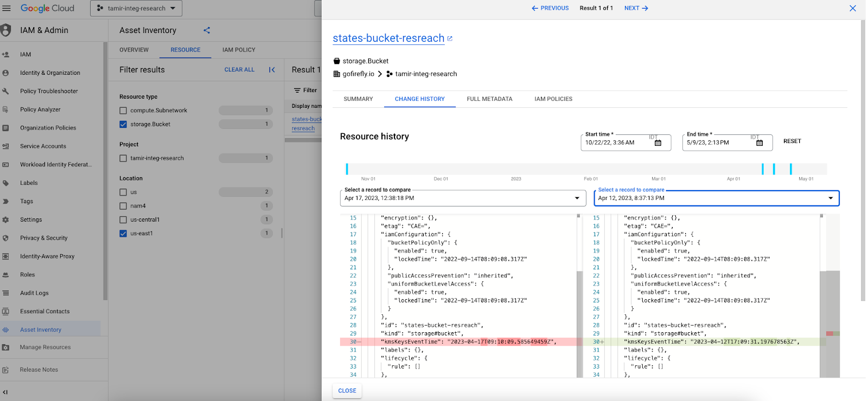868x401 pixels.
Task: Open the Full Metadata tab
Action: click(490, 99)
